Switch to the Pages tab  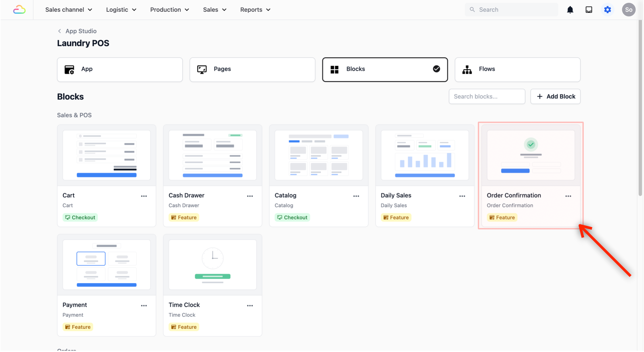click(252, 69)
